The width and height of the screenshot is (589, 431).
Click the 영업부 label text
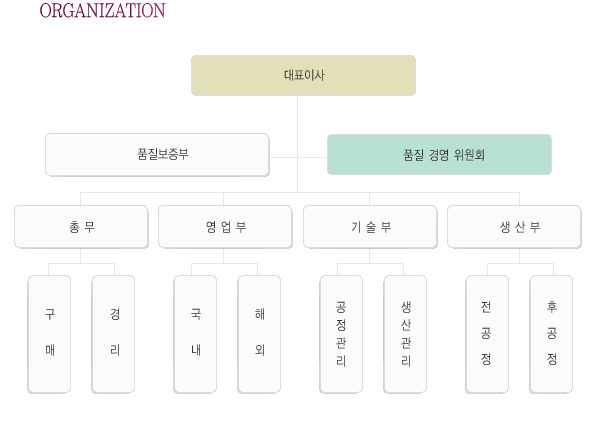pos(226,227)
